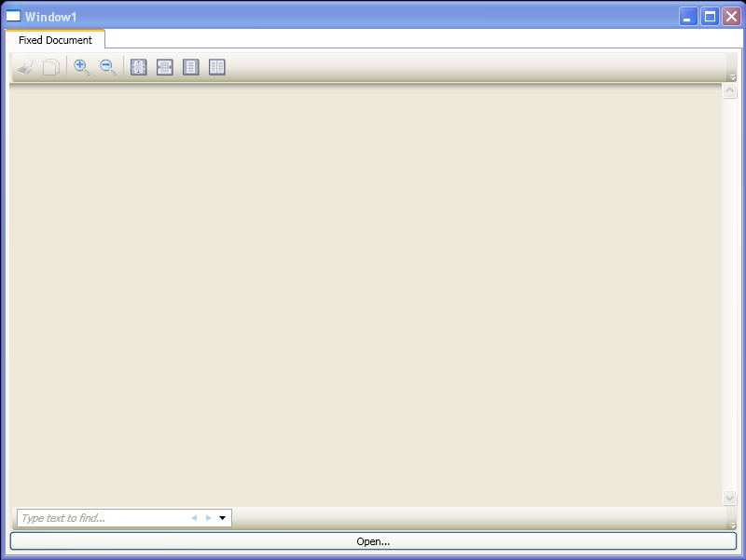746x560 pixels.
Task: Zoom in with the plus magnifier icon
Action: click(82, 67)
